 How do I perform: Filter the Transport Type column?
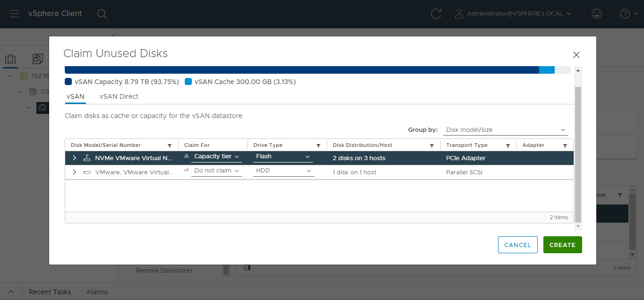pos(508,146)
